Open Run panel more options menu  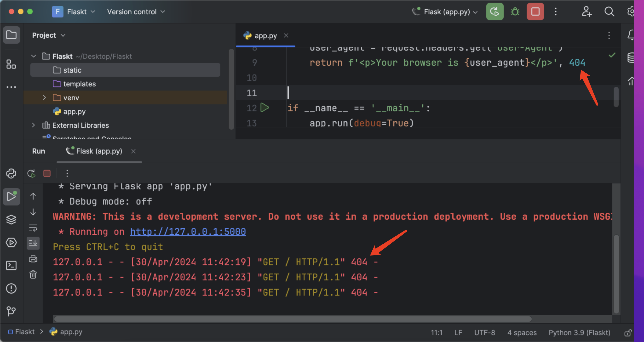67,173
